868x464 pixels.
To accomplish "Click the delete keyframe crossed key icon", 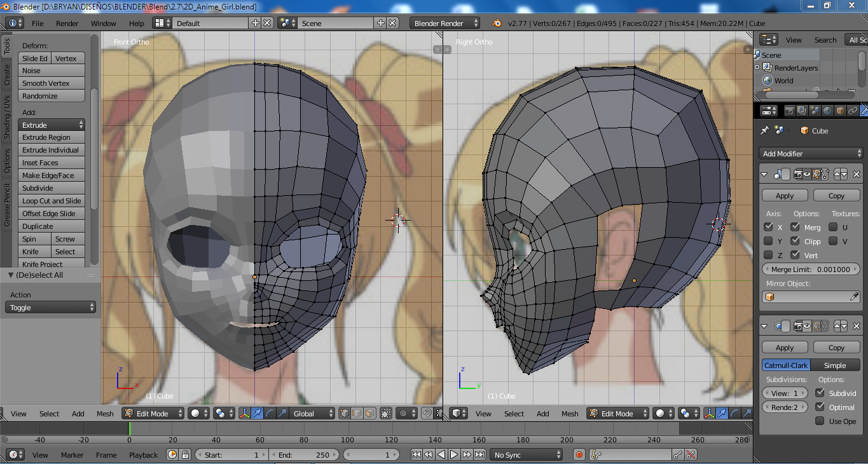I will [x=691, y=454].
